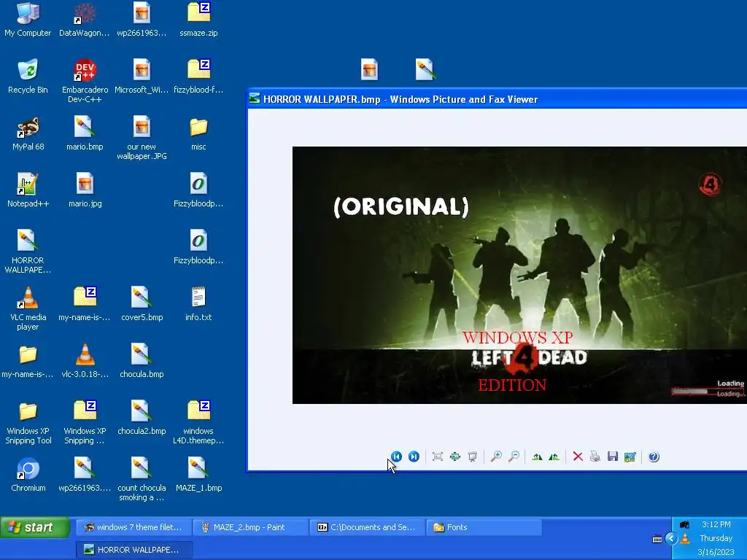Select count chocula smoking a... file
Image resolution: width=747 pixels, height=560 pixels.
pos(142,479)
